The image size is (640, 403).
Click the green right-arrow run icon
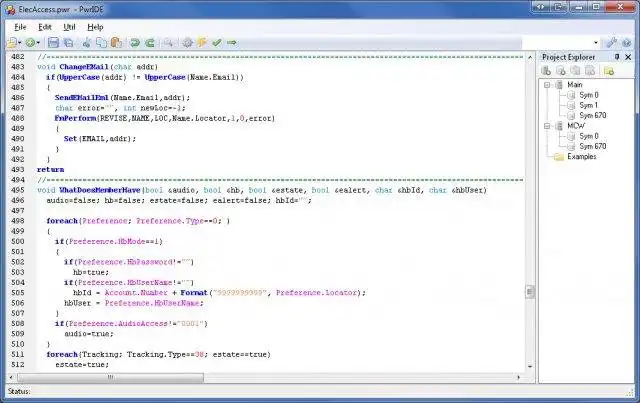point(231,42)
